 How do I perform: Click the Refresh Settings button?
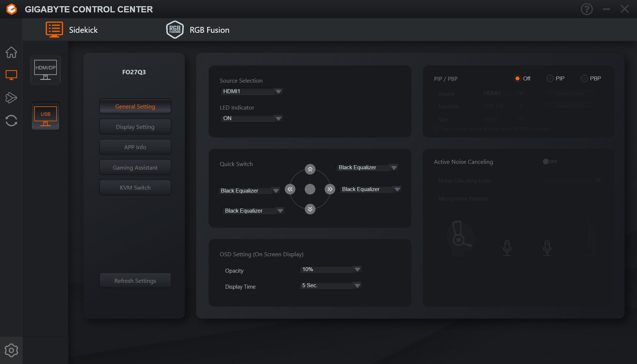[135, 281]
